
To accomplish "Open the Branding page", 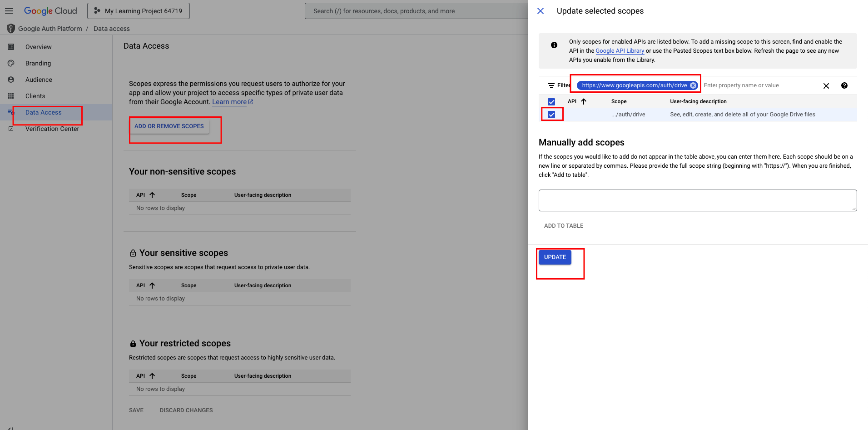I will pos(38,63).
